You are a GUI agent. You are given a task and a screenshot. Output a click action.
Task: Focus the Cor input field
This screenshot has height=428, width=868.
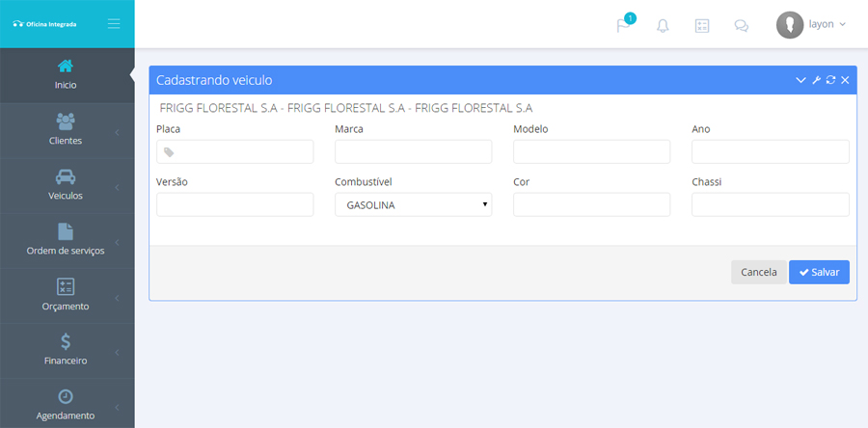(592, 204)
